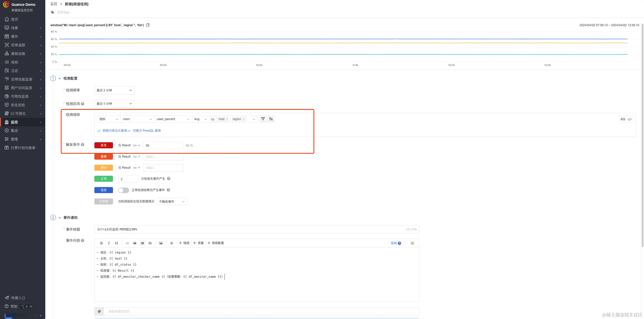644x319 pixels.
Task: Click the filter funnel icon in query row
Action: [x=263, y=119]
